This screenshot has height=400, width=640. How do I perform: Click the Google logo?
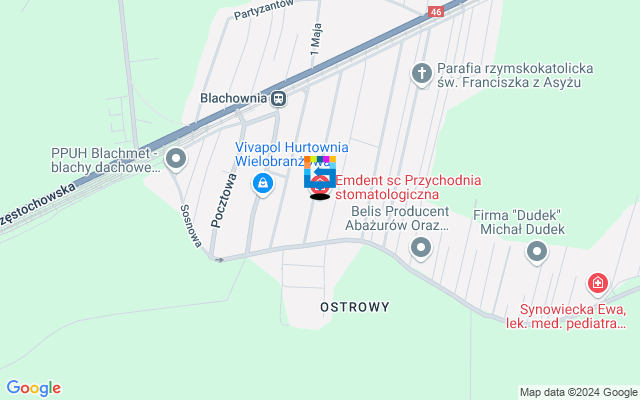pyautogui.click(x=34, y=388)
